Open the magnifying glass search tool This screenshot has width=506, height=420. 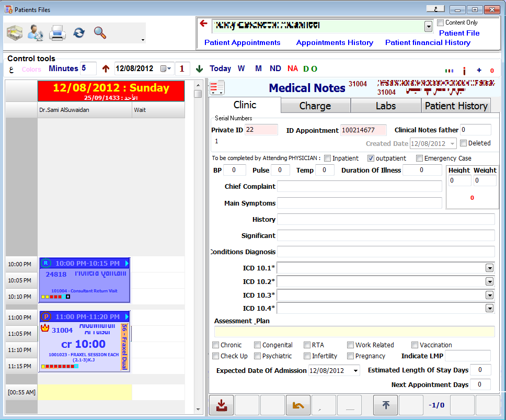click(100, 33)
